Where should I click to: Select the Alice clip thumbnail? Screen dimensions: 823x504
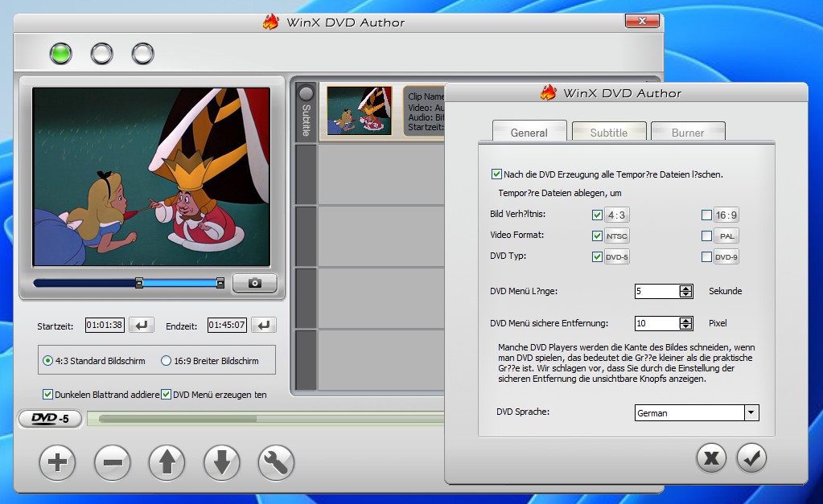[360, 111]
